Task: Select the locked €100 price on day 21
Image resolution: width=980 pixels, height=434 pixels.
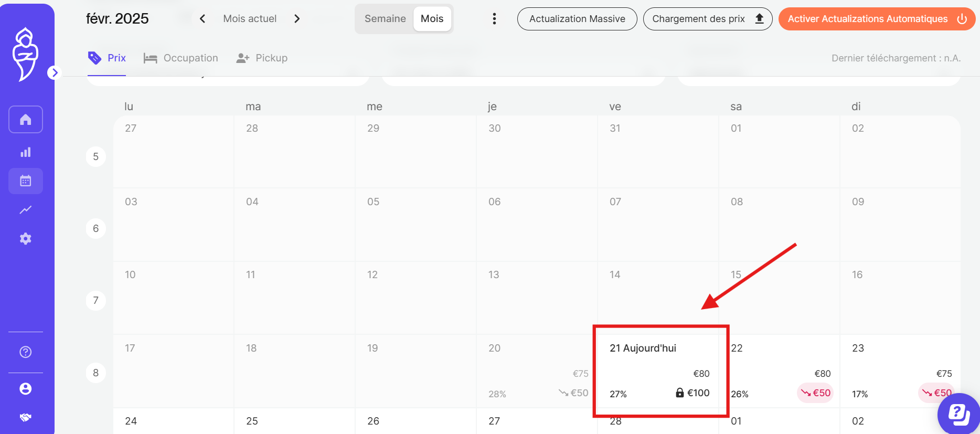Action: pyautogui.click(x=693, y=393)
